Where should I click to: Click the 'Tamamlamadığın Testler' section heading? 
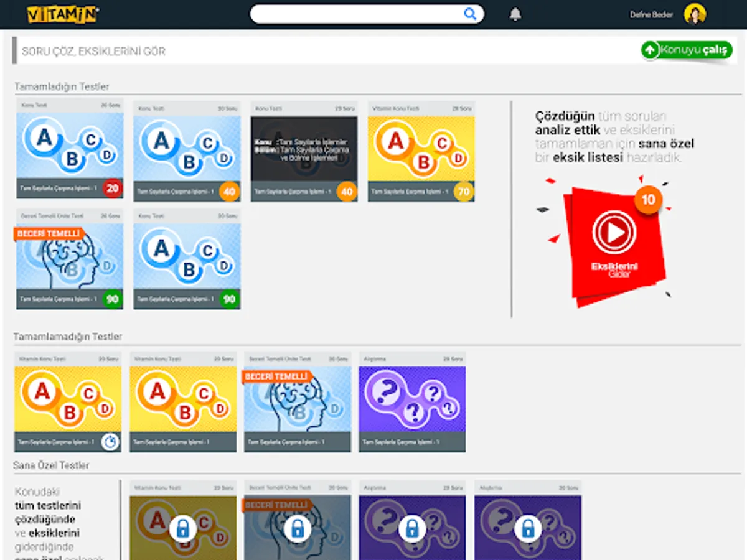(68, 337)
